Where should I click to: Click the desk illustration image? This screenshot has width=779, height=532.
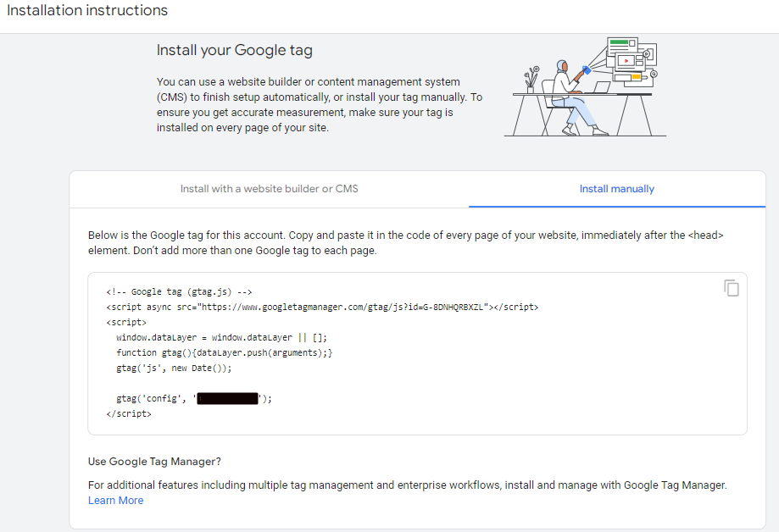(585, 86)
